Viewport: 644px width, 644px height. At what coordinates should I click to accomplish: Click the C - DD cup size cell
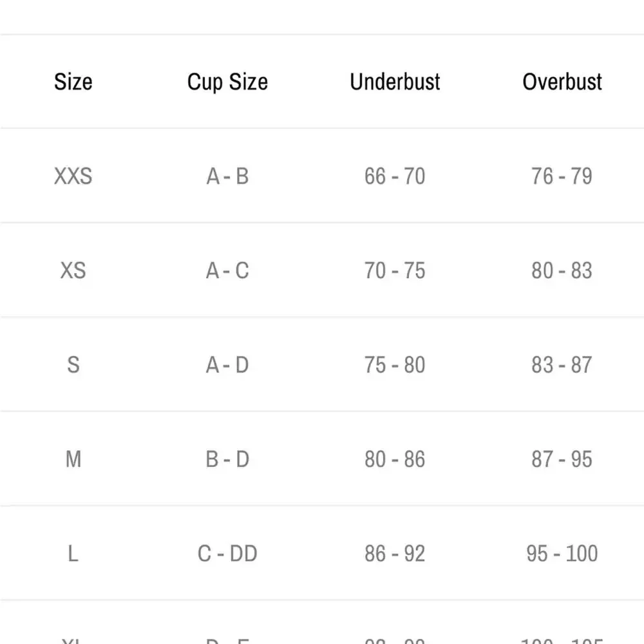coord(227,553)
